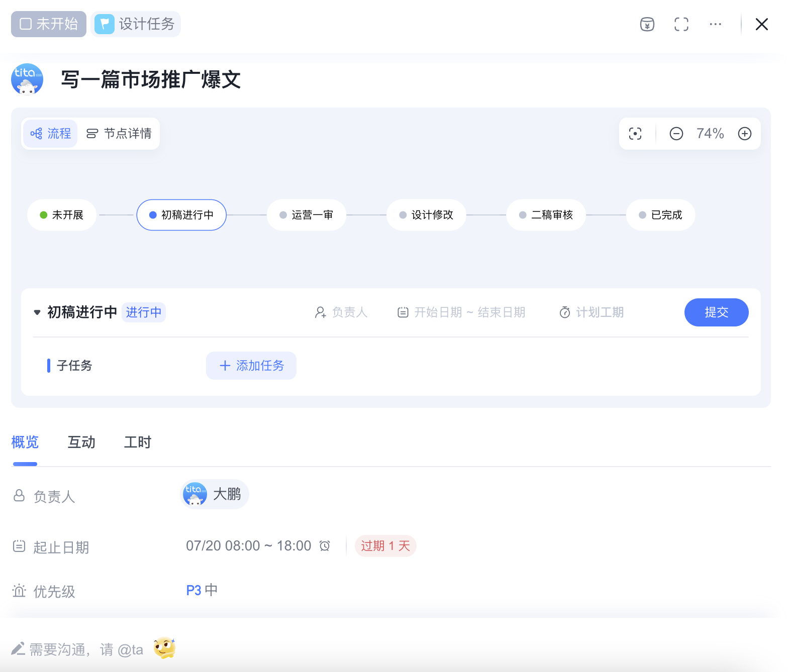788x672 pixels.
Task: Click the alarm reminder icon beside date
Action: [325, 546]
